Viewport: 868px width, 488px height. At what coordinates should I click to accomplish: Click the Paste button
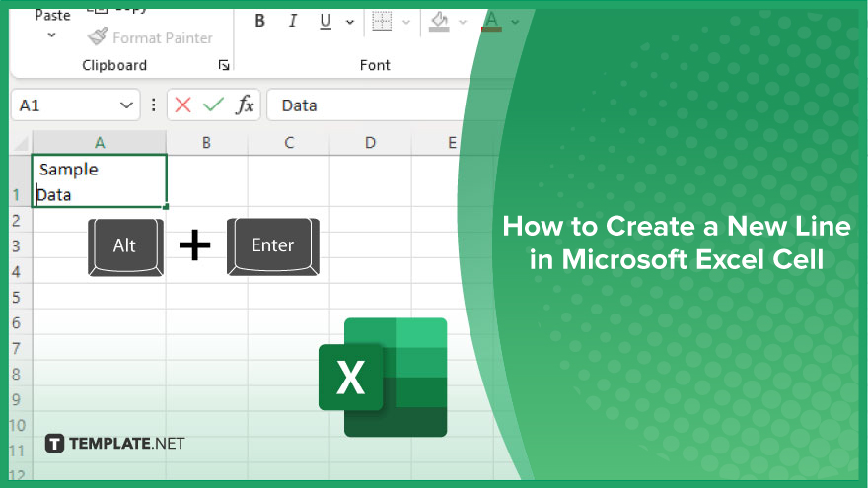click(x=52, y=16)
